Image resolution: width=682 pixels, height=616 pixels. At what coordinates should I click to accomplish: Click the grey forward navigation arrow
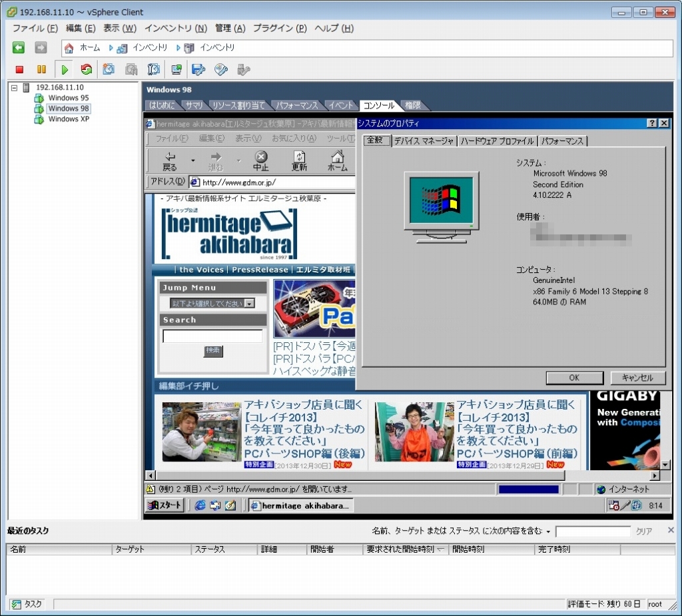(x=41, y=47)
